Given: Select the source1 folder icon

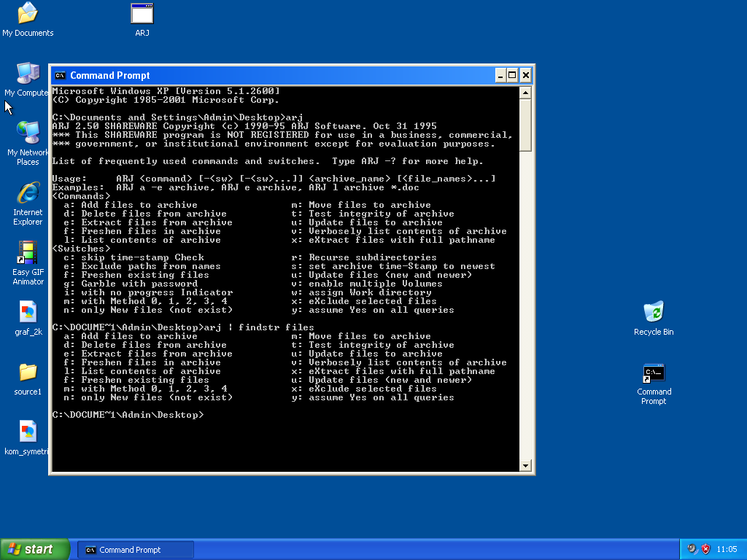Looking at the screenshot, I should (x=28, y=379).
